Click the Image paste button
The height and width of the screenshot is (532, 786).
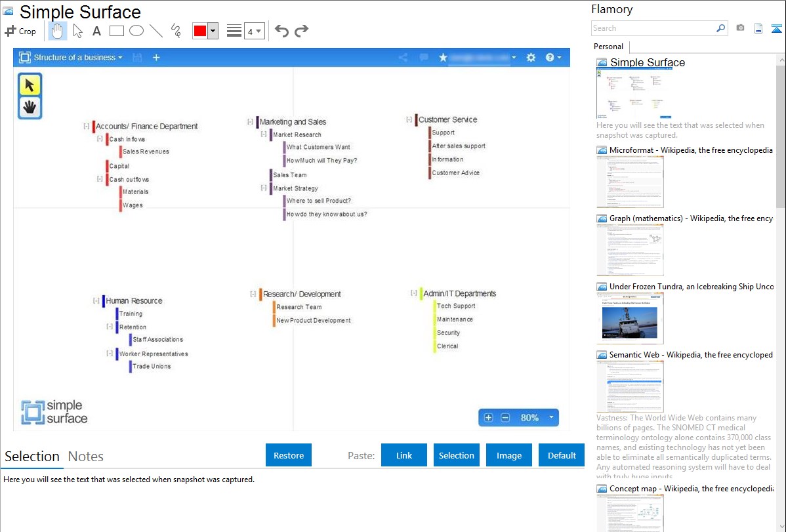point(509,455)
